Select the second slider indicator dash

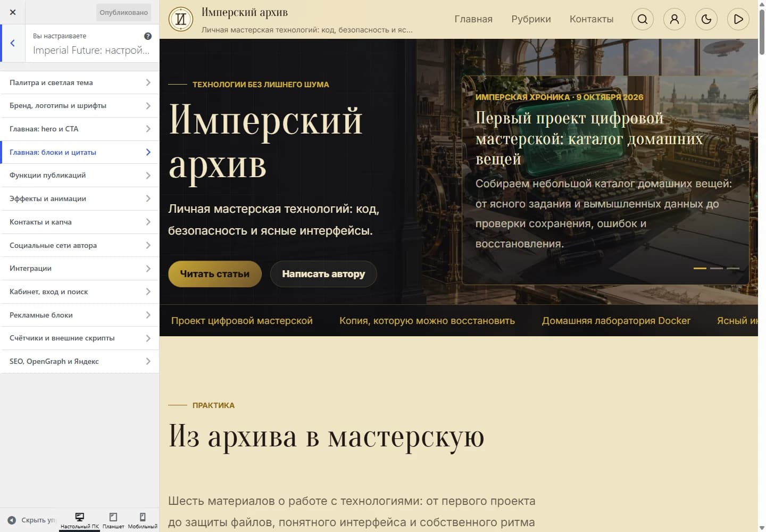(x=717, y=268)
